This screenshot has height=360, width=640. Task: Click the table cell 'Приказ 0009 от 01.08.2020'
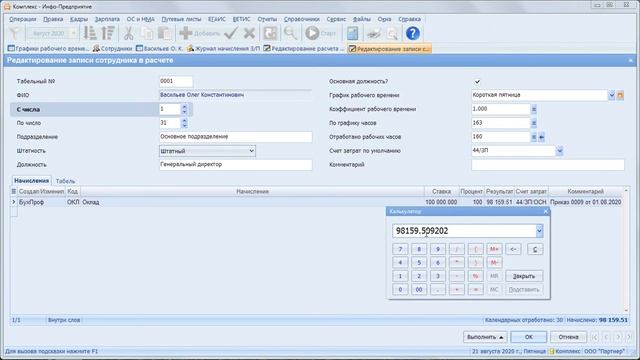coord(586,202)
